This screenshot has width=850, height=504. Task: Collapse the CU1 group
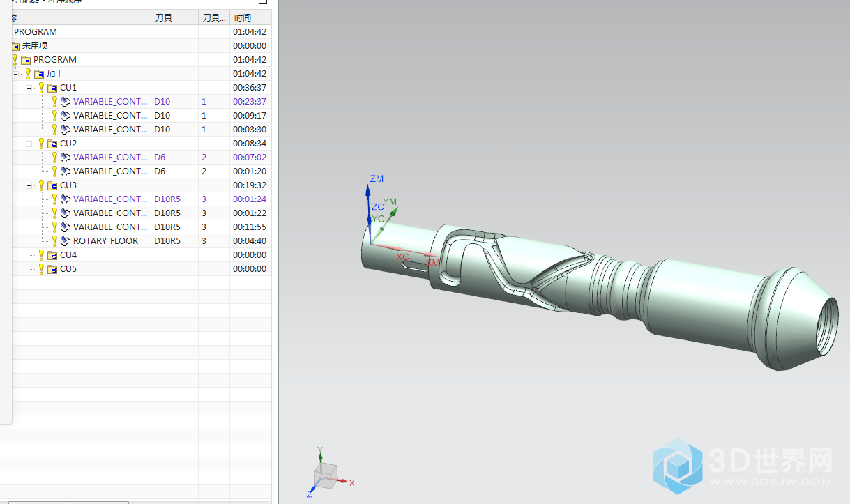point(29,88)
